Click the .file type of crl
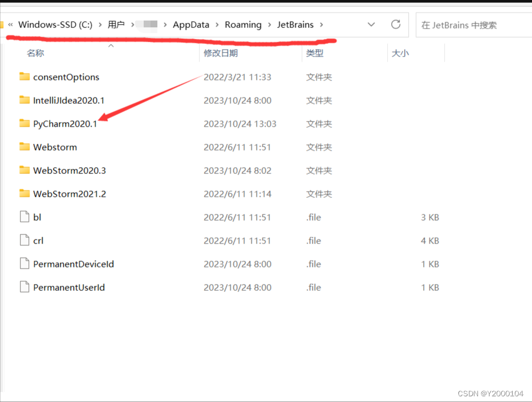The height and width of the screenshot is (402, 532). 314,241
